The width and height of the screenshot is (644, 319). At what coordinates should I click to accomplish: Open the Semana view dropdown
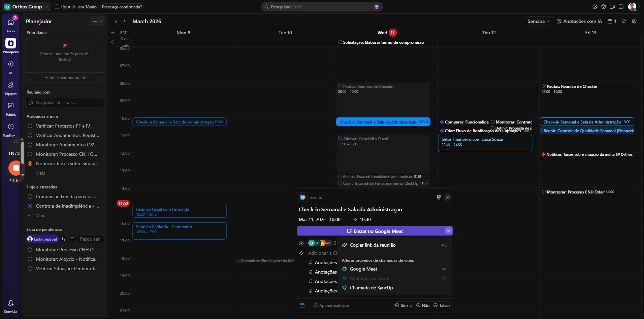point(539,21)
